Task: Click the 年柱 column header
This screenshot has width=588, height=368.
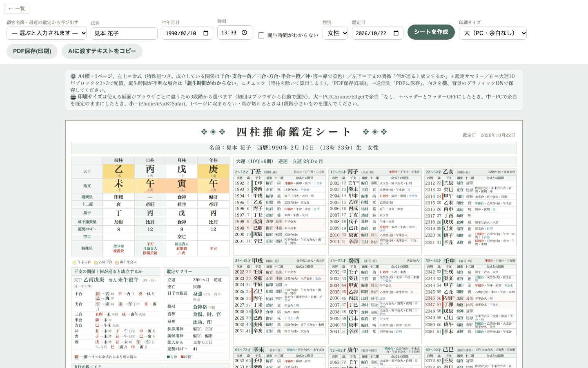Action: point(214,161)
